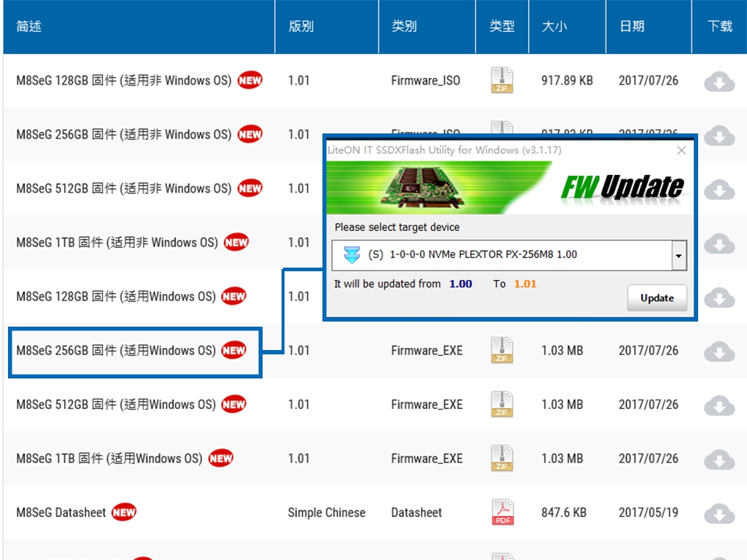Open M8SeG 128GB 固件 (适用非 Windows OS) link

pos(124,80)
